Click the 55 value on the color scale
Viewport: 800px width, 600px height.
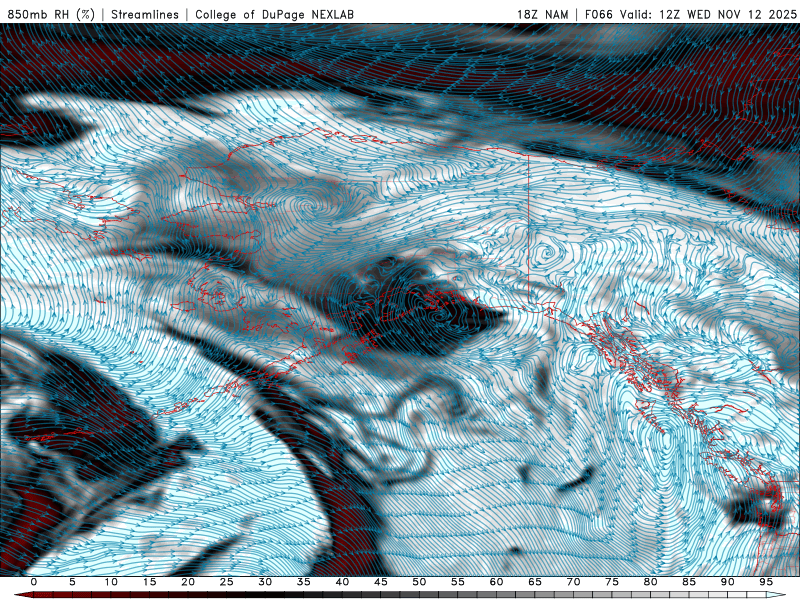pos(458,582)
